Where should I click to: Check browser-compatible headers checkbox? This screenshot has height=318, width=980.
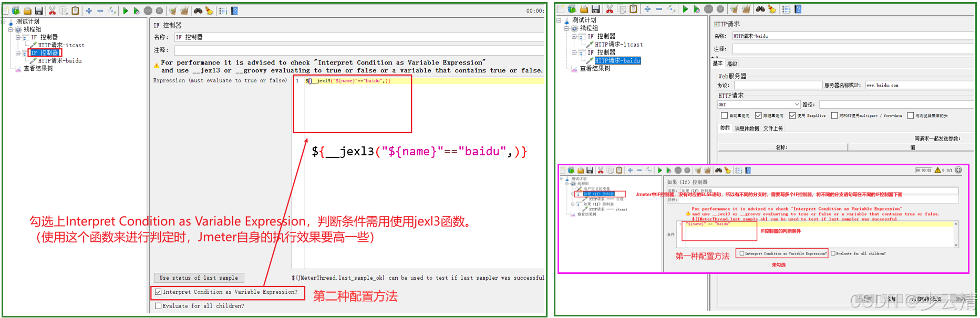[x=911, y=115]
